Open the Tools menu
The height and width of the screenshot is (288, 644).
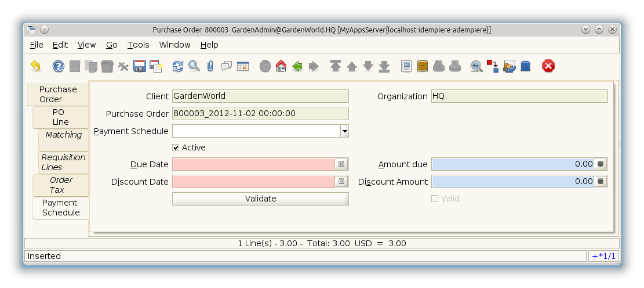coord(138,45)
